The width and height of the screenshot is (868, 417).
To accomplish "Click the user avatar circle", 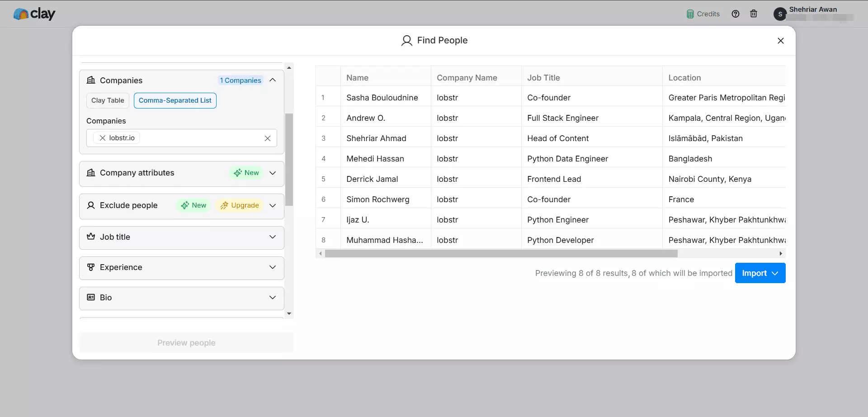I will point(780,14).
